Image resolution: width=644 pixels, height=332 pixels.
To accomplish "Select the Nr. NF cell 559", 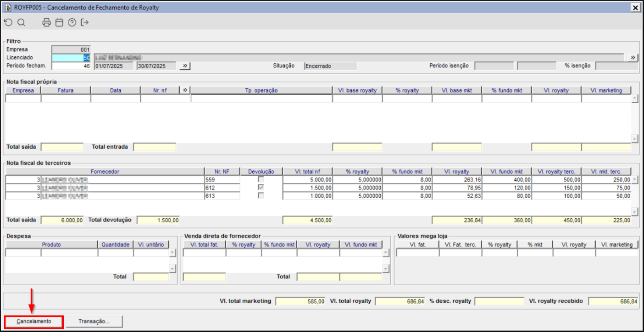I will (222, 180).
